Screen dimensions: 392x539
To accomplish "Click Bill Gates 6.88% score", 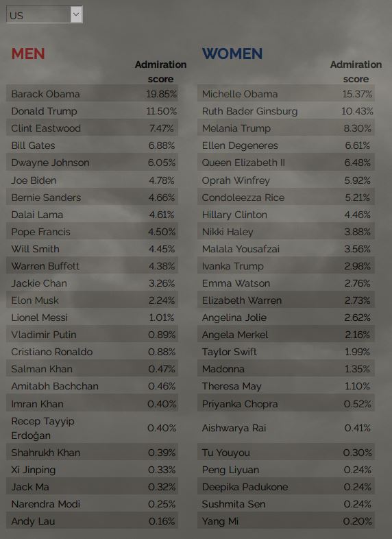I will click(162, 145).
